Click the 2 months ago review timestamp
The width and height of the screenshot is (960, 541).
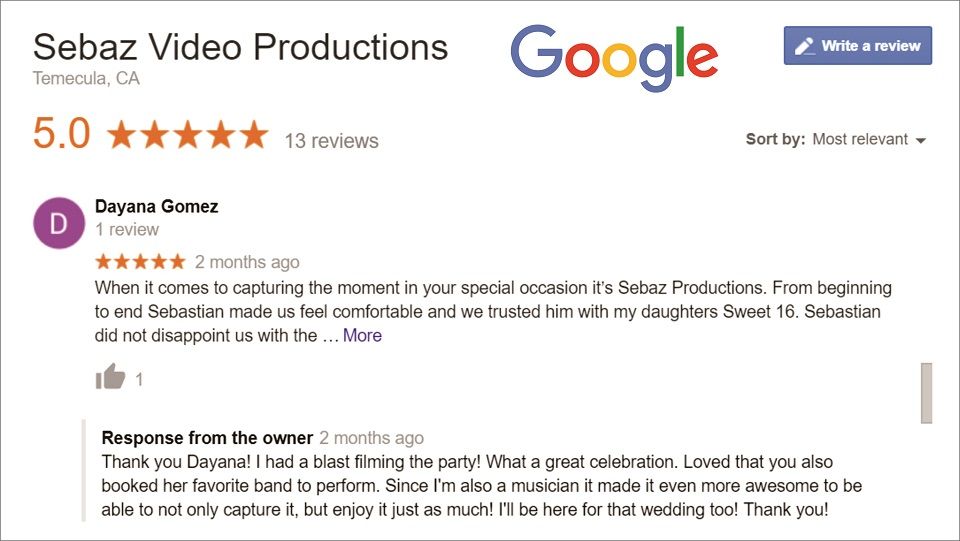[x=247, y=262]
